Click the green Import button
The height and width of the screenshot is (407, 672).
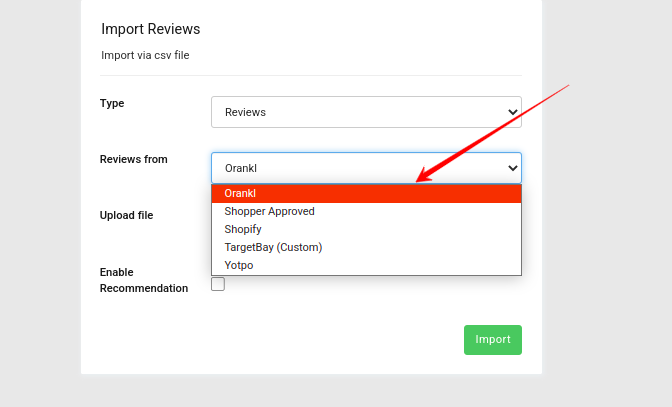pos(493,340)
